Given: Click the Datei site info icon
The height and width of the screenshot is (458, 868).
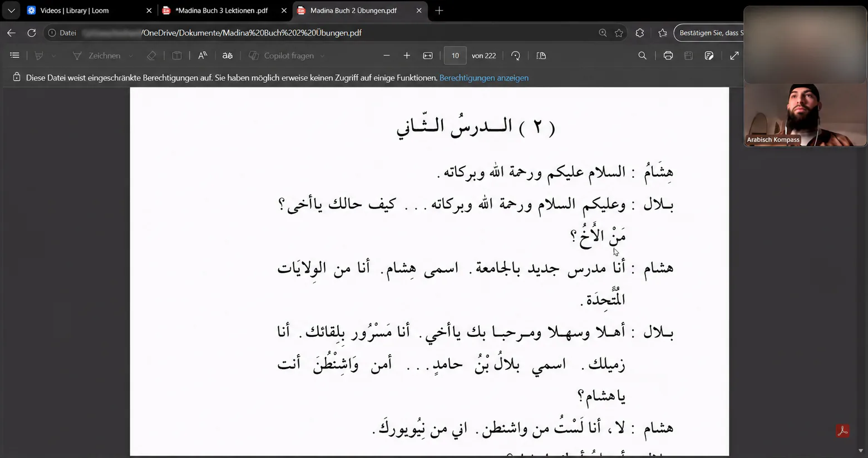Looking at the screenshot, I should (x=52, y=33).
